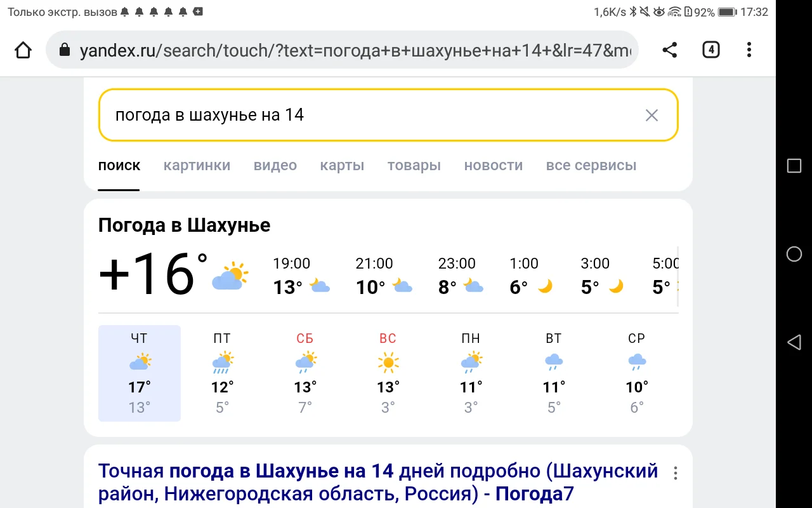The image size is (812, 508).
Task: Select the highlighted ЧТ day card
Action: pos(139,373)
